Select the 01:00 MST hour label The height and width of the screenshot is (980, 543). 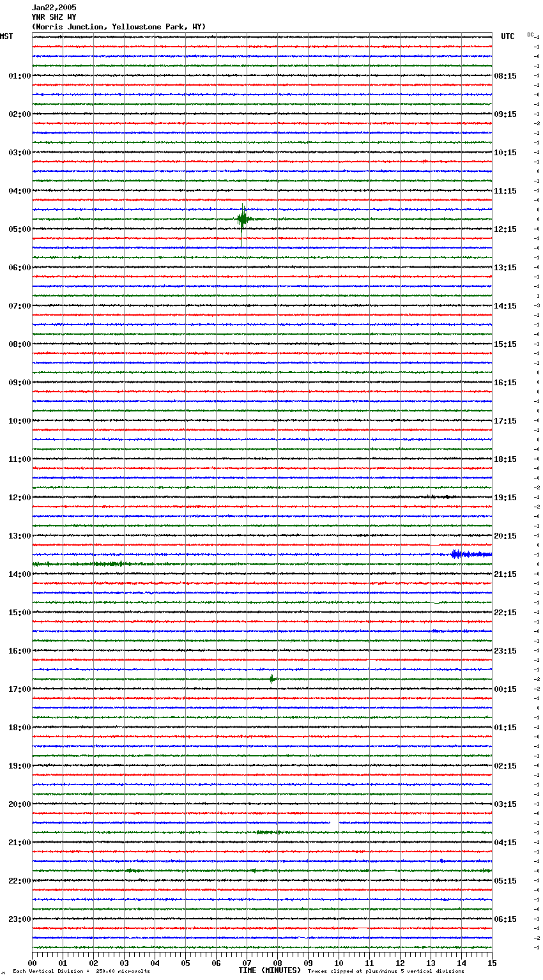click(20, 76)
